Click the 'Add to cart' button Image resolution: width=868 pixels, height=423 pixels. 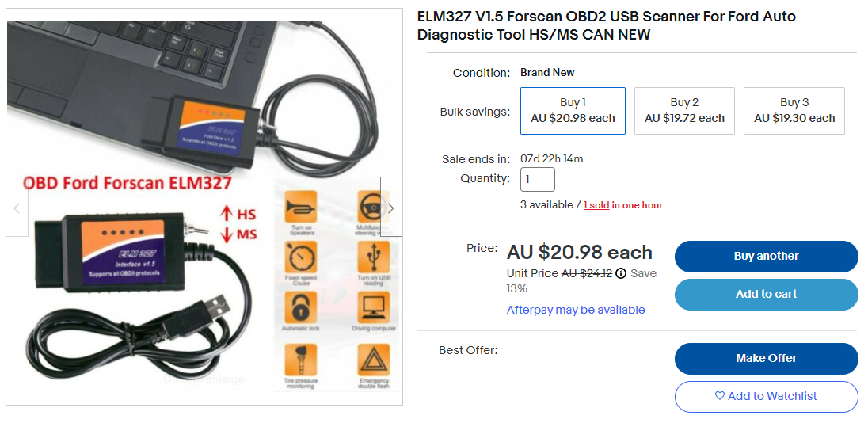click(766, 294)
